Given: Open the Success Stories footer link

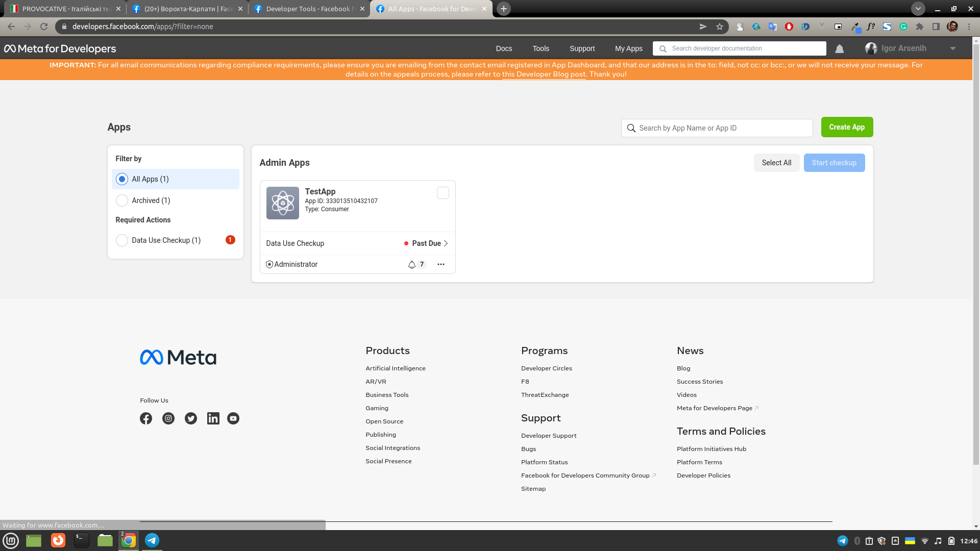Looking at the screenshot, I should (x=699, y=382).
